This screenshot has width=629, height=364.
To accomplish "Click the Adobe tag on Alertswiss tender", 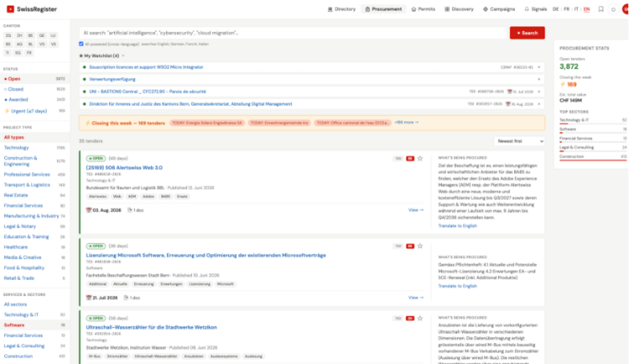I will (148, 196).
